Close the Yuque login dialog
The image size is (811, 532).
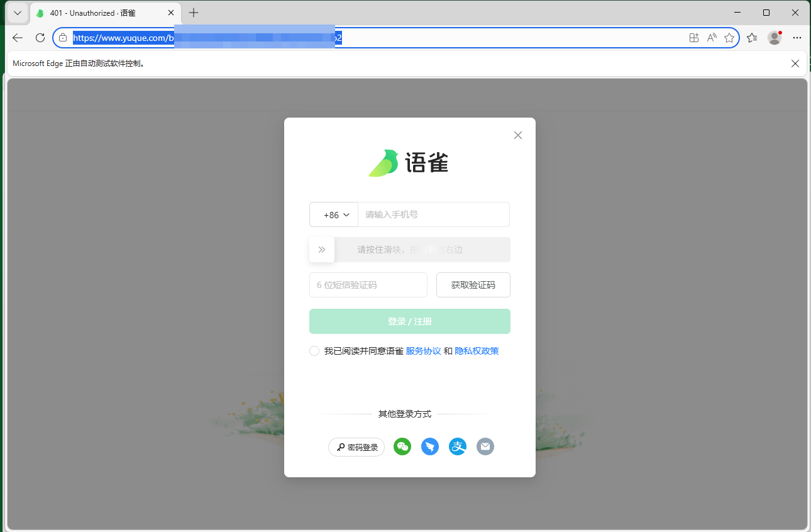tap(518, 135)
